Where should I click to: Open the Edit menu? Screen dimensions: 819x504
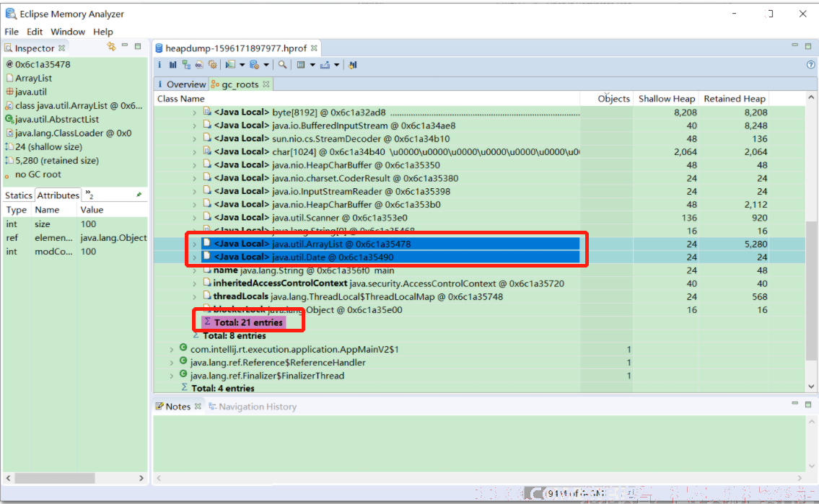point(35,32)
